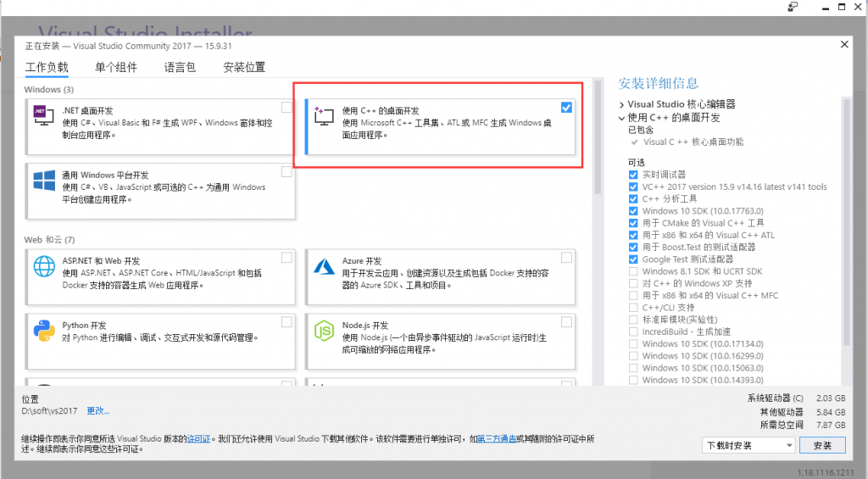This screenshot has width=868, height=479.
Task: Tick the .NET 桌面开发 workload checkbox
Action: click(287, 108)
